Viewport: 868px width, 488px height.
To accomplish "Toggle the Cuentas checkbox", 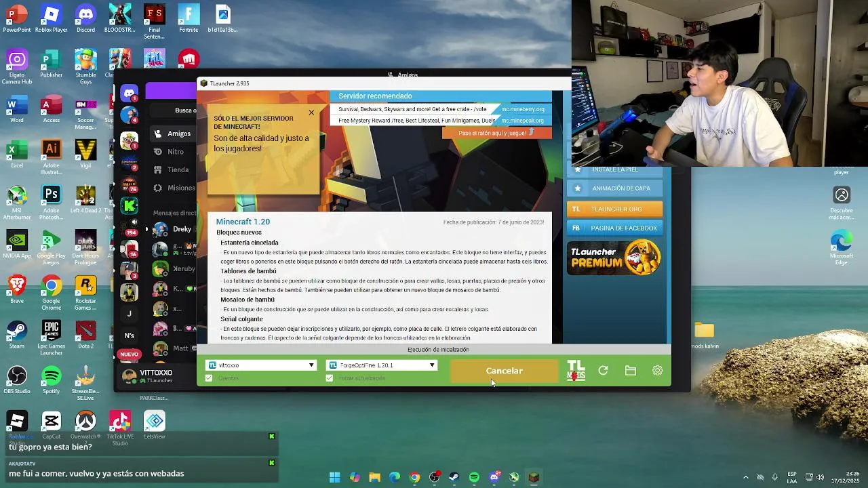I will coord(209,378).
